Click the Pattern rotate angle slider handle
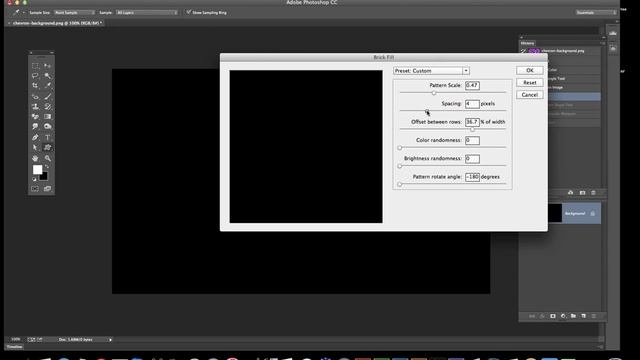Image resolution: width=640 pixels, height=360 pixels. click(400, 184)
